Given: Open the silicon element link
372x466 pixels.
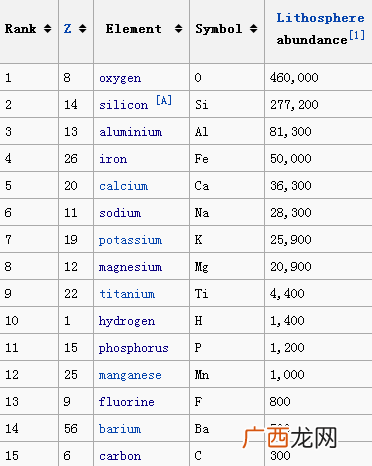Looking at the screenshot, I should [124, 105].
